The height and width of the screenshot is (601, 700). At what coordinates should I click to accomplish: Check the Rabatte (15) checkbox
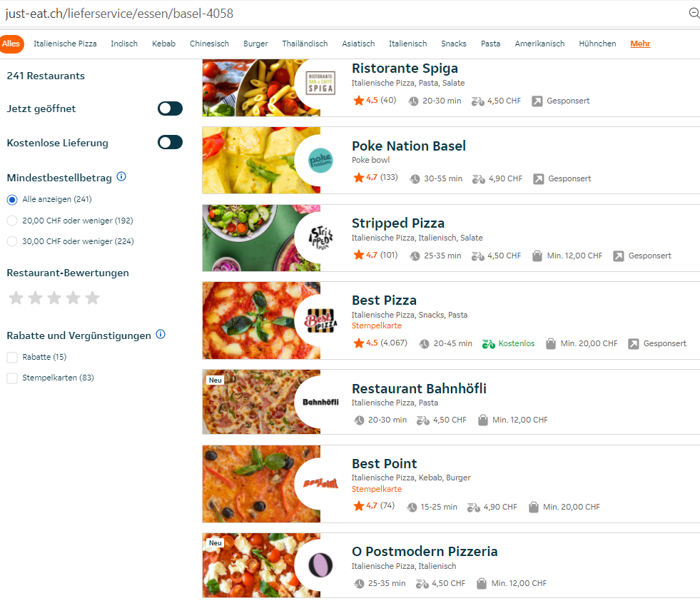click(12, 357)
